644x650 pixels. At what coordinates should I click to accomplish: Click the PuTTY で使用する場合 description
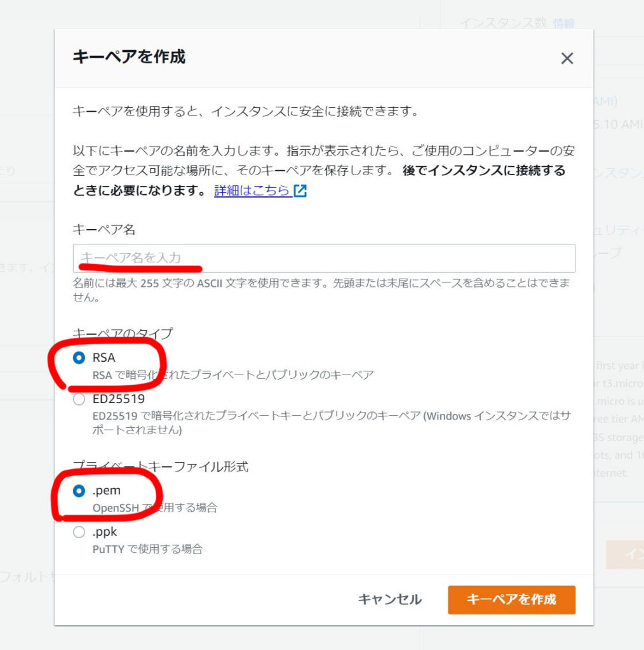(x=147, y=549)
